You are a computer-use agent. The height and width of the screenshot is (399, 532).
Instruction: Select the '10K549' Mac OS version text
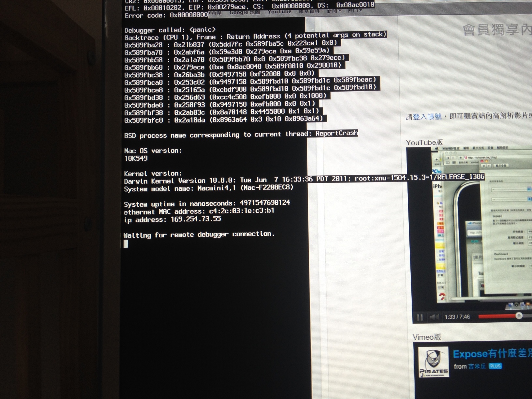click(x=136, y=158)
